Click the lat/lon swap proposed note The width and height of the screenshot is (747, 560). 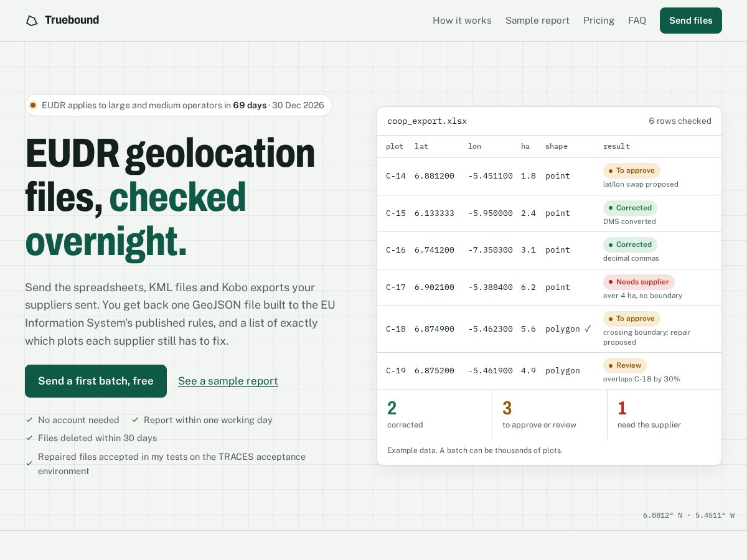[641, 184]
